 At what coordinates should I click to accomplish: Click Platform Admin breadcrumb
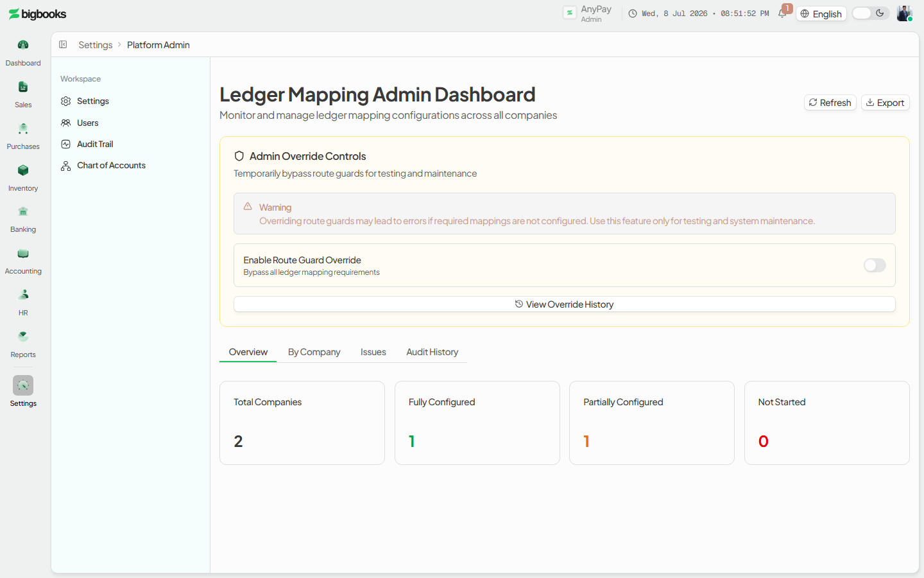(158, 45)
